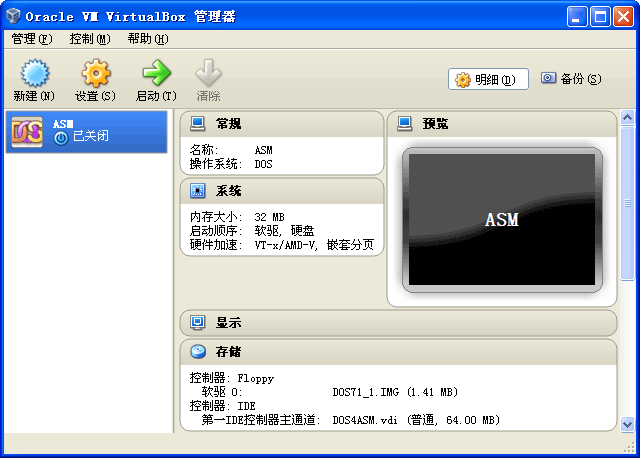Click the 控制器: IDE line
The height and width of the screenshot is (458, 640).
(222, 406)
